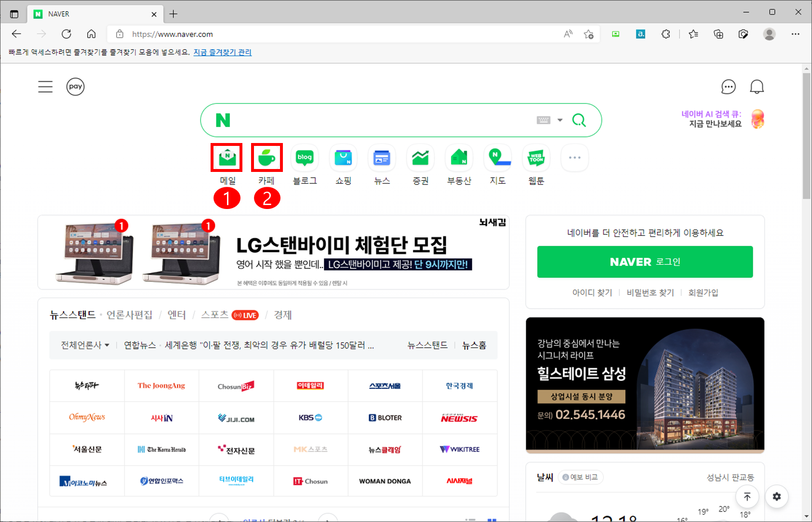This screenshot has width=812, height=522.
Task: Refresh the page
Action: (67, 34)
